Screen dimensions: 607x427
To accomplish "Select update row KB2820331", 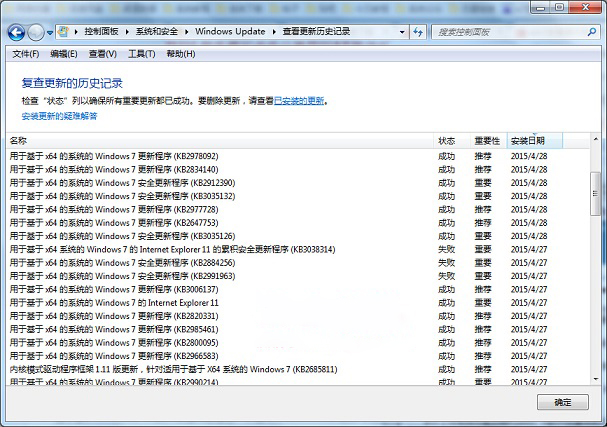I will click(298, 316).
